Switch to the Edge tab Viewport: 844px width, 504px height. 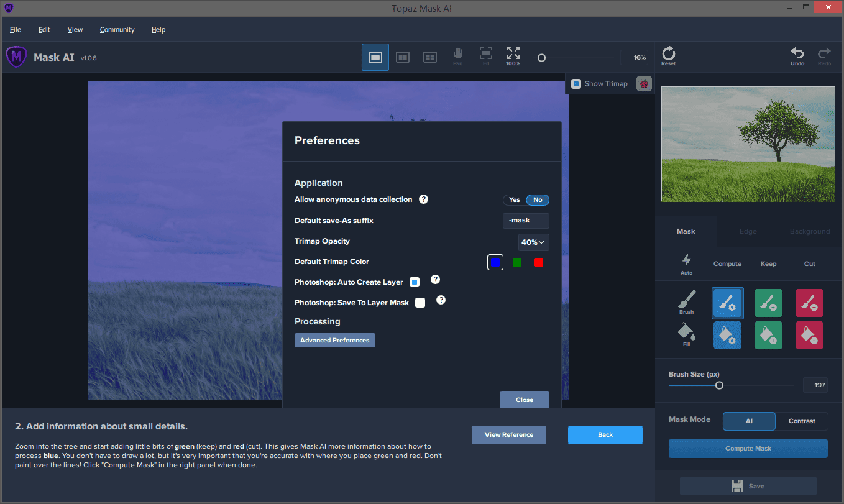748,231
